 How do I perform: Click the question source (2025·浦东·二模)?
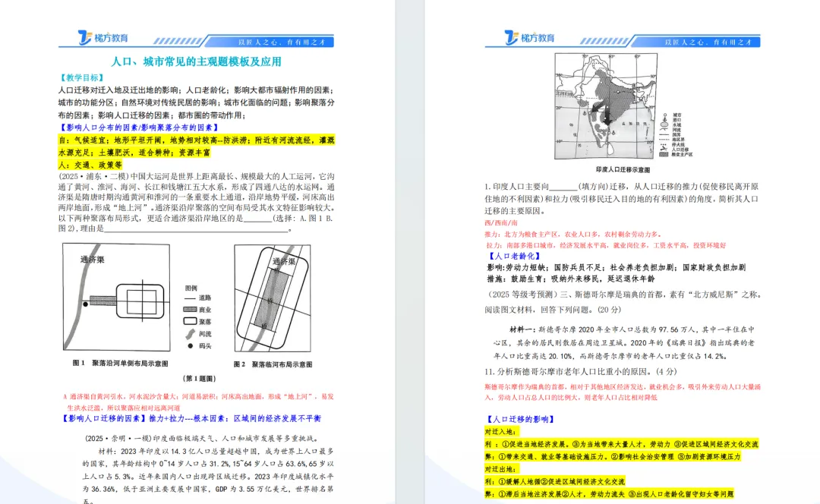93,177
